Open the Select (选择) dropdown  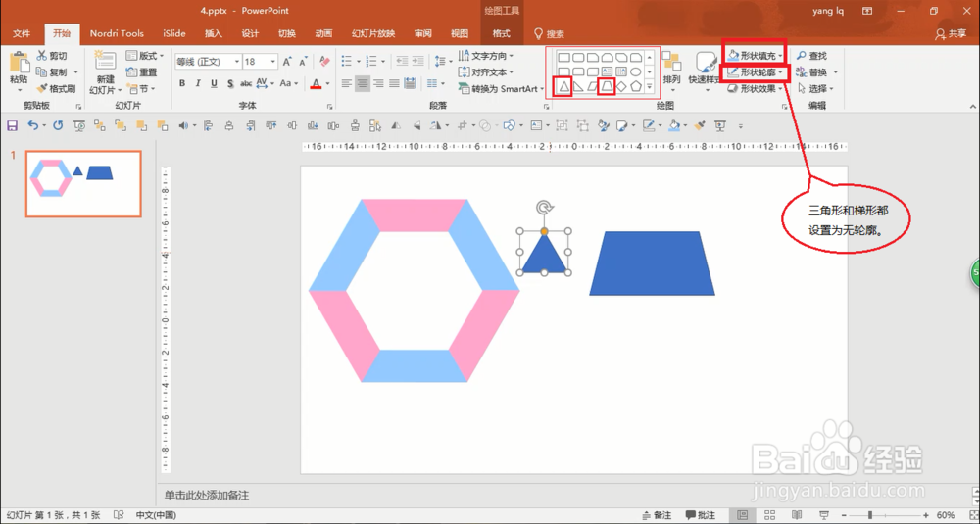(x=815, y=89)
